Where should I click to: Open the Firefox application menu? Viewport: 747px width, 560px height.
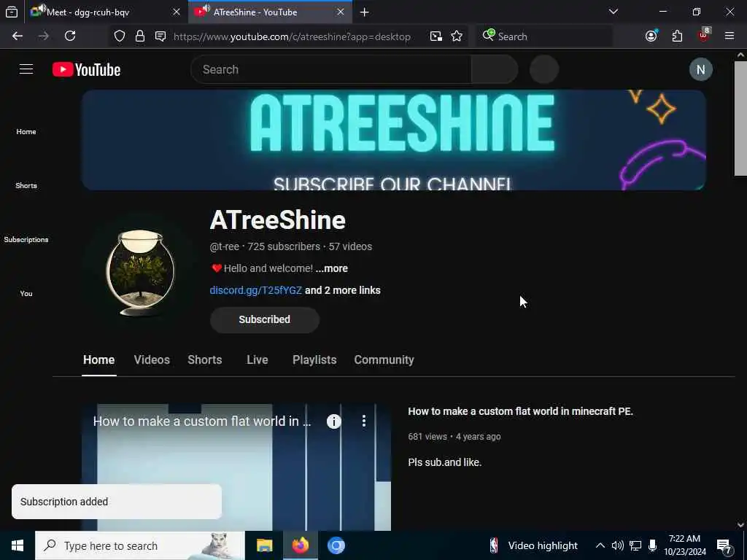pos(729,36)
